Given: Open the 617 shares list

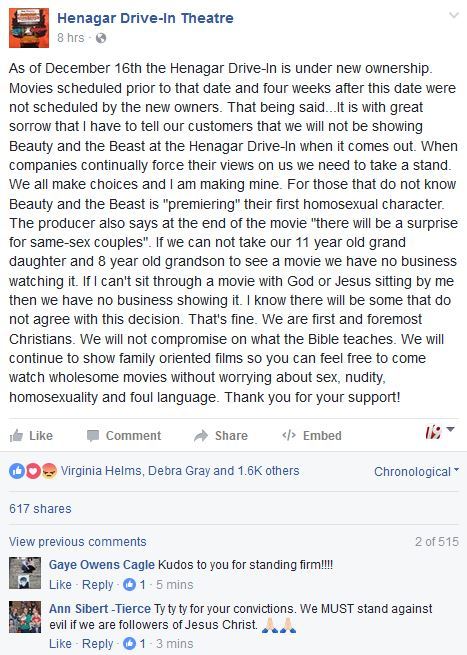Looking at the screenshot, I should 40,509.
